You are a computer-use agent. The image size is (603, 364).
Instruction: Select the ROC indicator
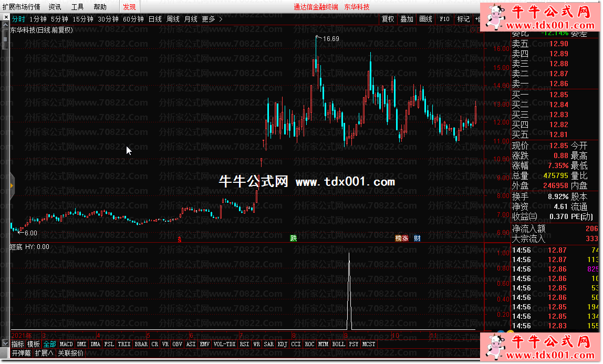309,344
